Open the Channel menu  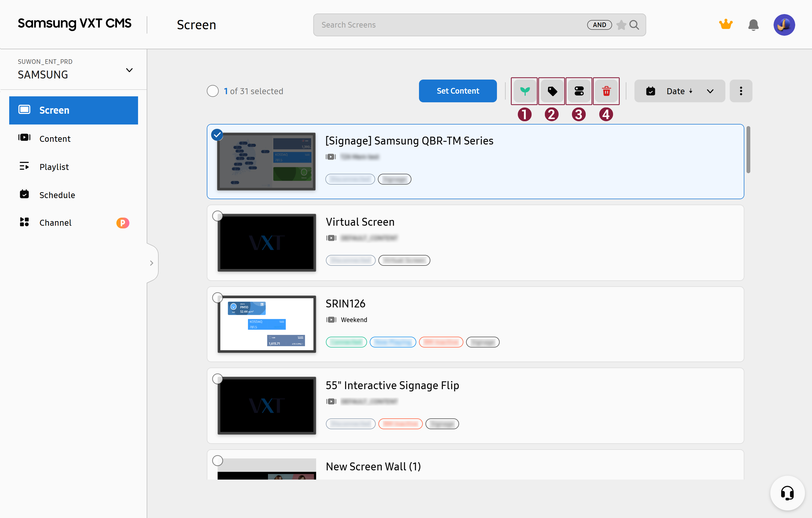(x=74, y=222)
